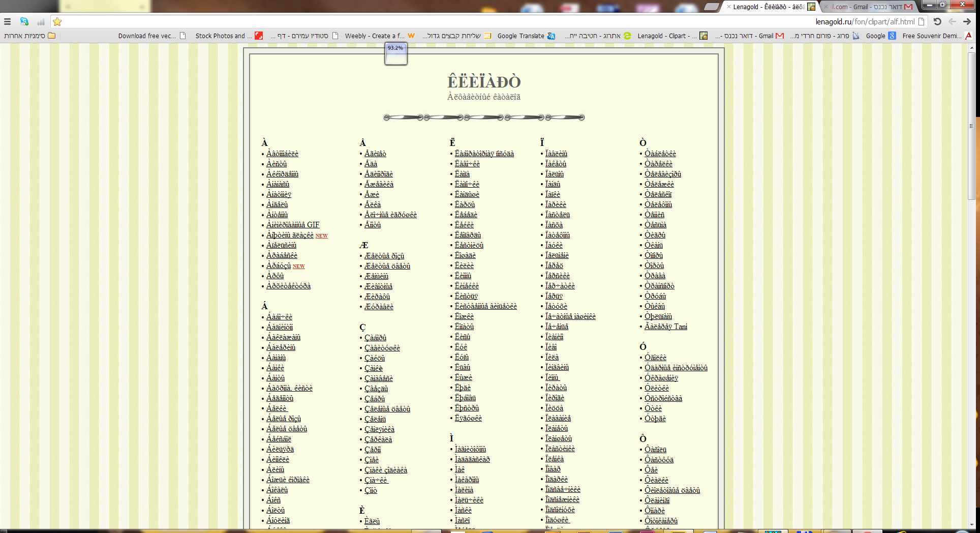Click the 'Ëèëèè' link

pos(464,265)
